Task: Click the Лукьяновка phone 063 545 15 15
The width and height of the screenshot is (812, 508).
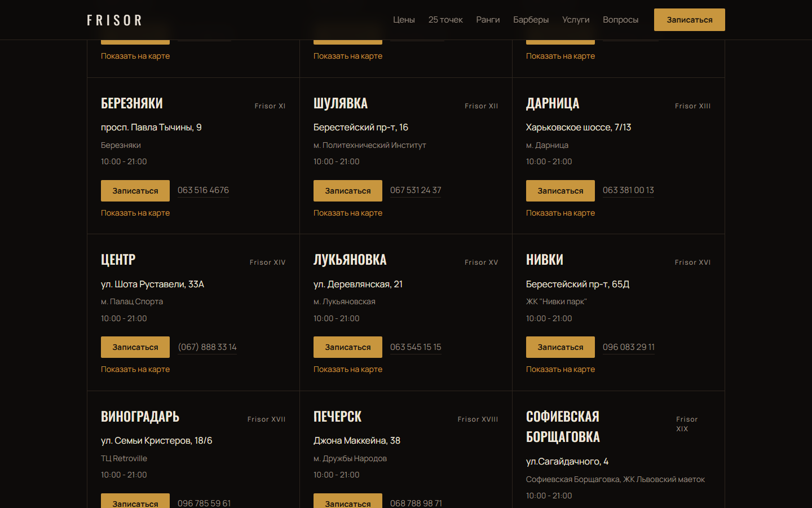Action: [416, 347]
